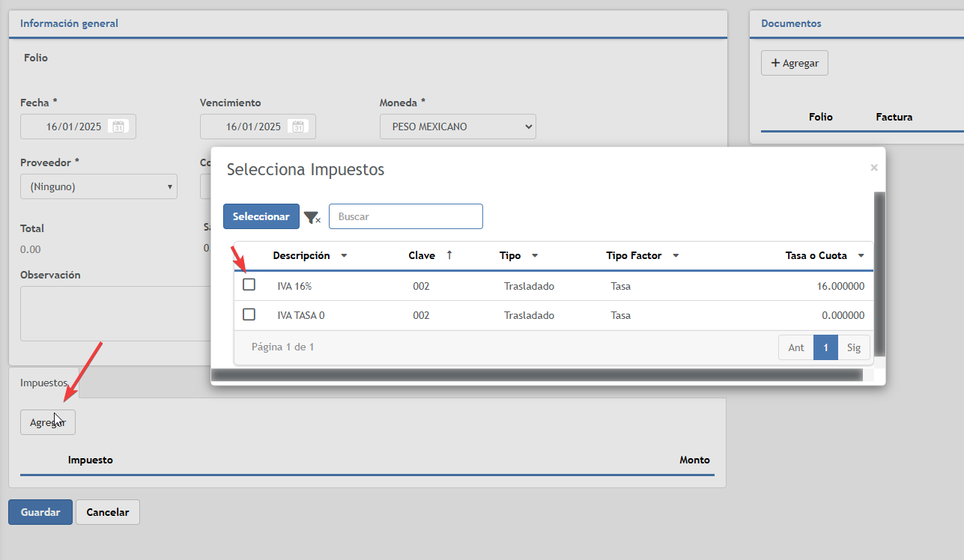Open the Moneda dropdown showing PESO MEXICANO
The width and height of the screenshot is (964, 560).
(458, 127)
